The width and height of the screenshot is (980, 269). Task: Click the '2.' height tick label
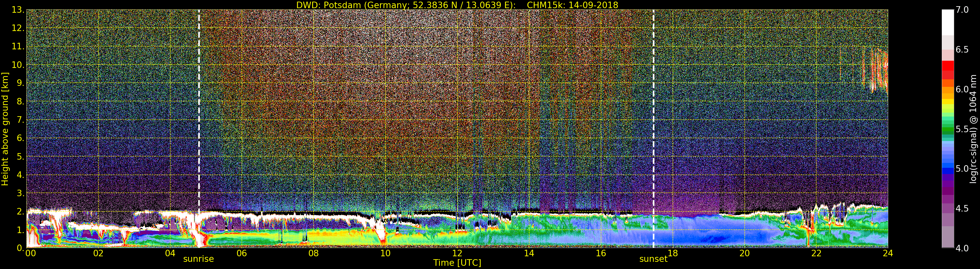point(21,212)
